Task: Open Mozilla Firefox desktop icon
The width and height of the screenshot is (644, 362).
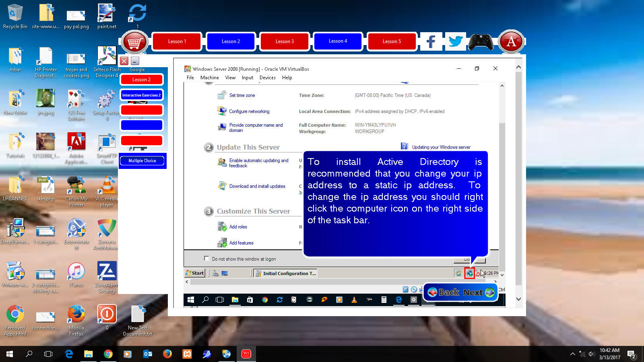Action: tap(76, 321)
